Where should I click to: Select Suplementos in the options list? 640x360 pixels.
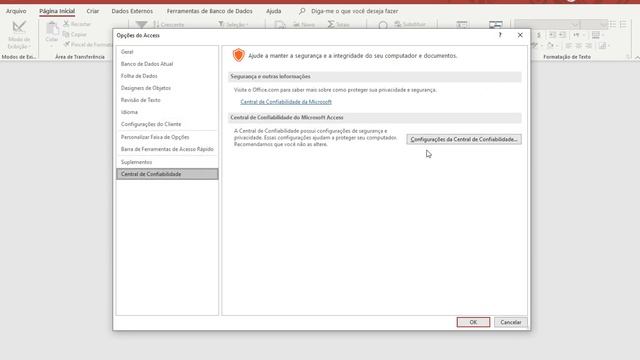(167, 162)
